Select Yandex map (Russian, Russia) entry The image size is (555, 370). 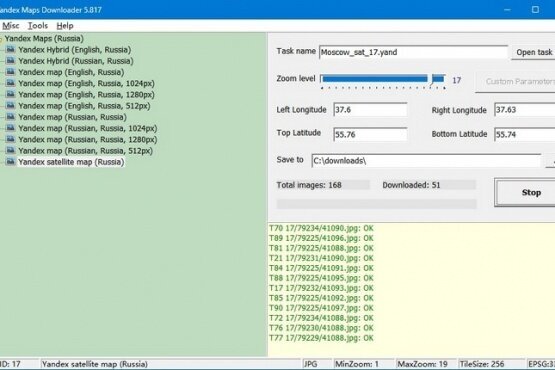73,117
